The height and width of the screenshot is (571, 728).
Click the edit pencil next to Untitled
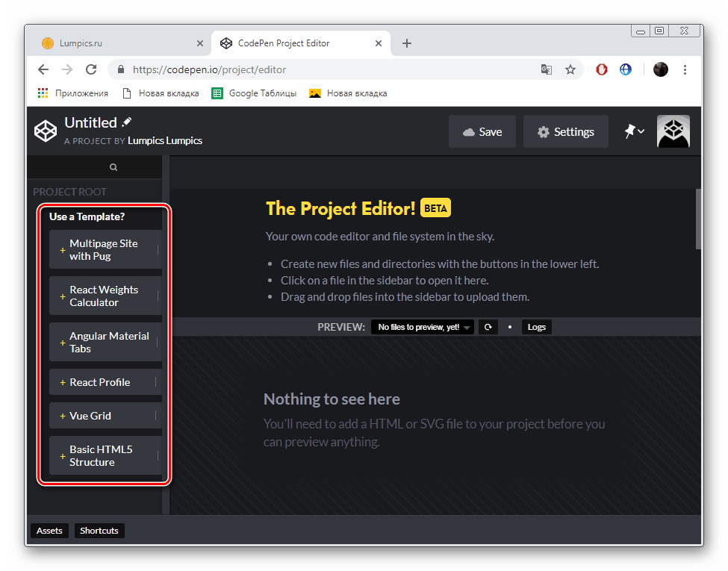[126, 122]
